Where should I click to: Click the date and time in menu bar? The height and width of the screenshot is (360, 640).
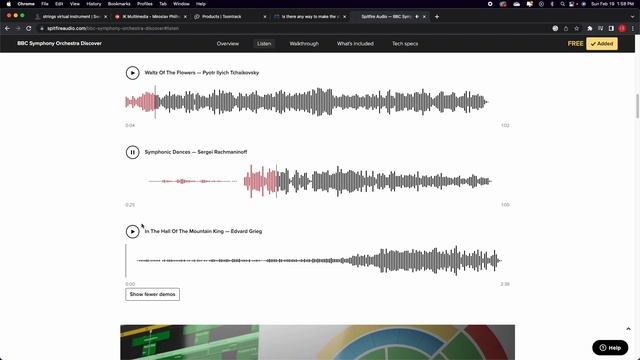[x=613, y=4]
